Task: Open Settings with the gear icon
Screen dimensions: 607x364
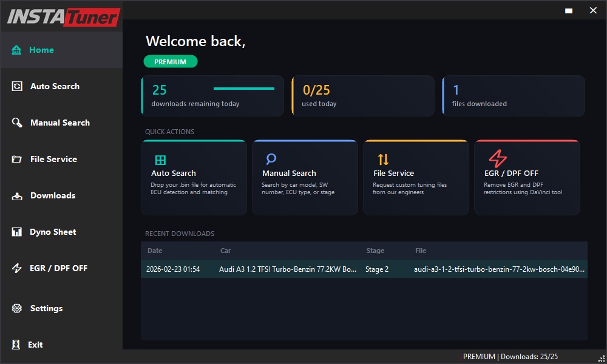Action: 16,308
